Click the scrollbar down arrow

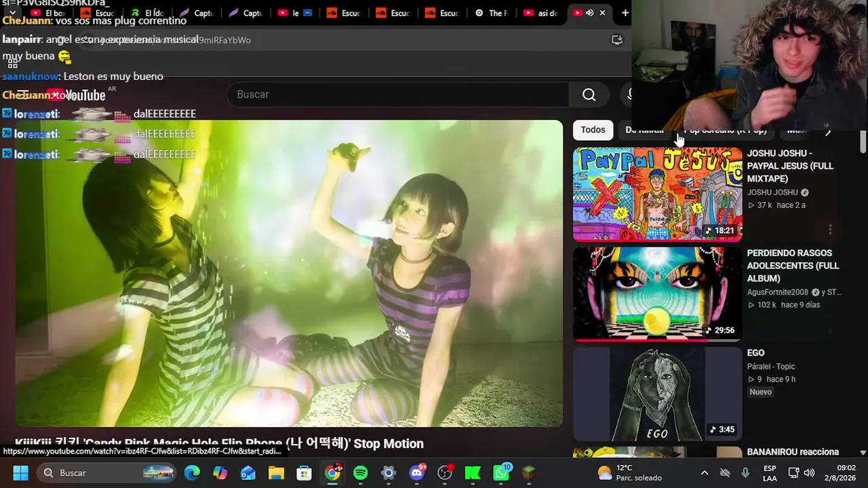[x=863, y=452]
